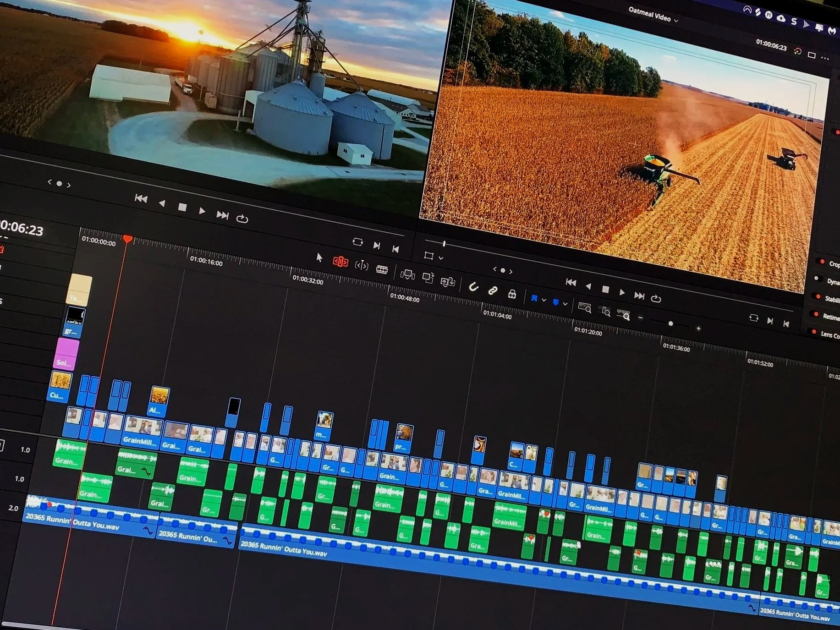Toggle the Position Lock padlock icon
Viewport: 840px width, 630px height.
click(512, 294)
